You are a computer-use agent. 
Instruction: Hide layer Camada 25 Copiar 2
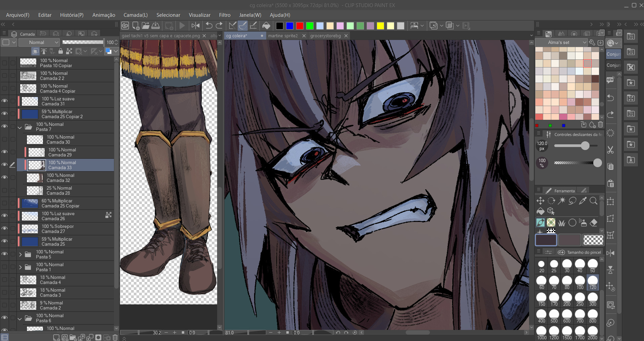pyautogui.click(x=4, y=113)
